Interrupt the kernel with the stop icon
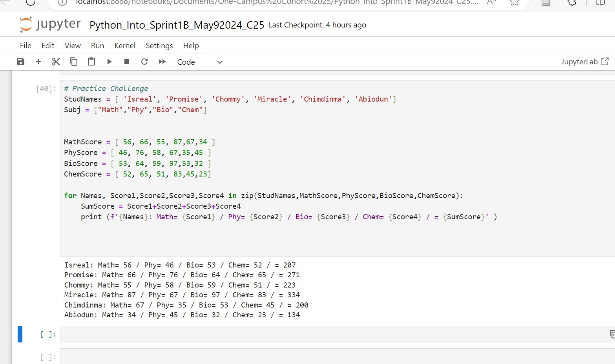The width and height of the screenshot is (615, 364). pos(127,62)
